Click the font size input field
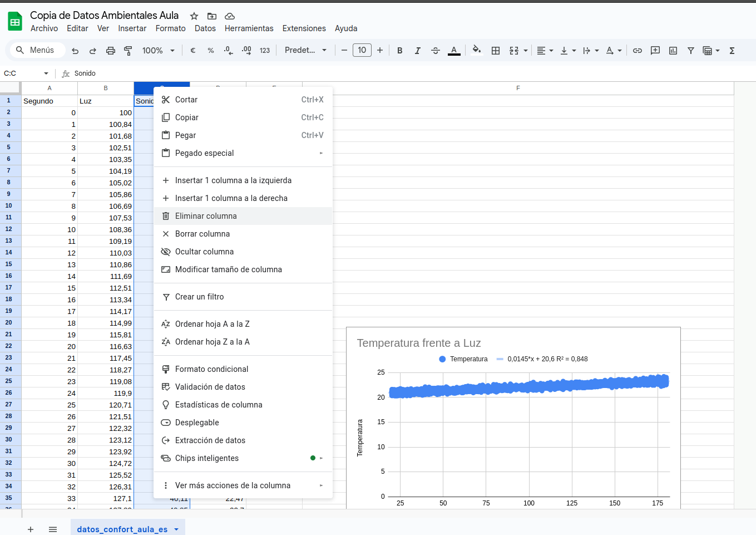 pos(362,50)
